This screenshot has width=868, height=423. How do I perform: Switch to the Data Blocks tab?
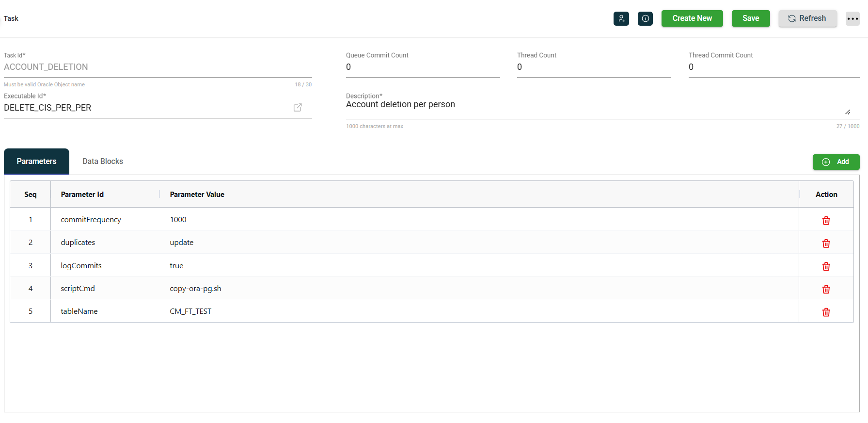pyautogui.click(x=103, y=162)
